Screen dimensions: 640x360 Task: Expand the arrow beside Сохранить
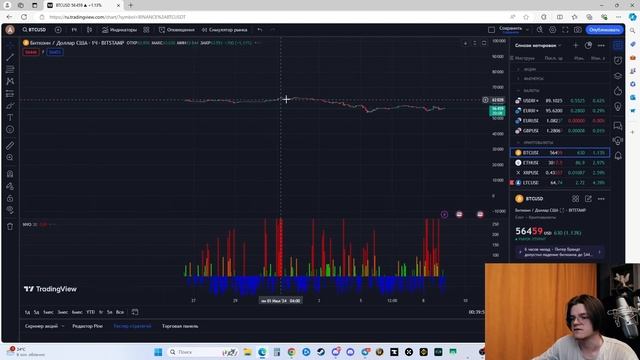pyautogui.click(x=527, y=30)
